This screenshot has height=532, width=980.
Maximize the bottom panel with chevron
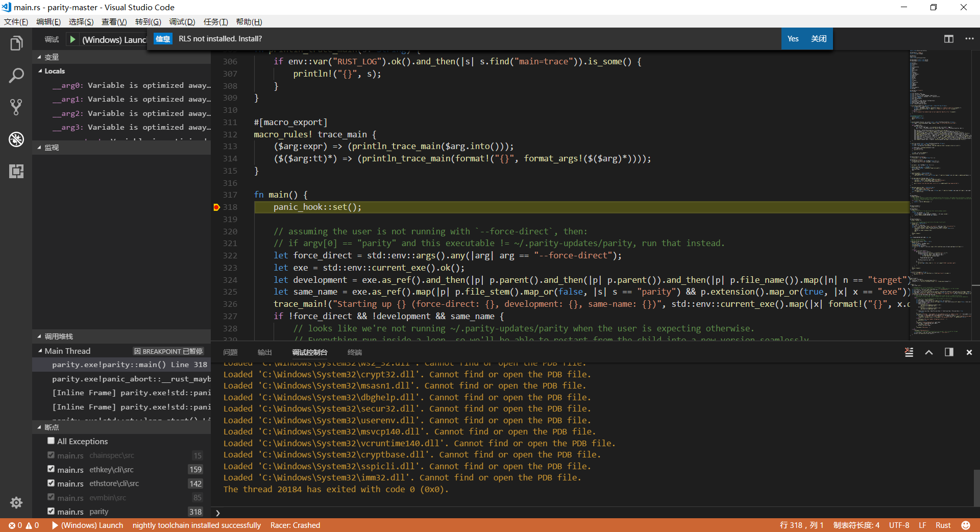[929, 352]
